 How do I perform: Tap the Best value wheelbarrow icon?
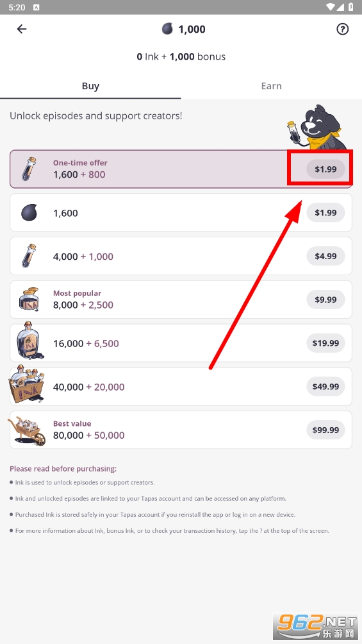pos(27,430)
